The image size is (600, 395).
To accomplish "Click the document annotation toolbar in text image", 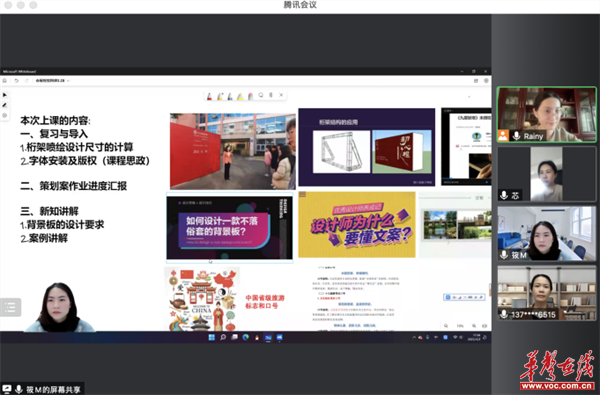I will (465, 297).
